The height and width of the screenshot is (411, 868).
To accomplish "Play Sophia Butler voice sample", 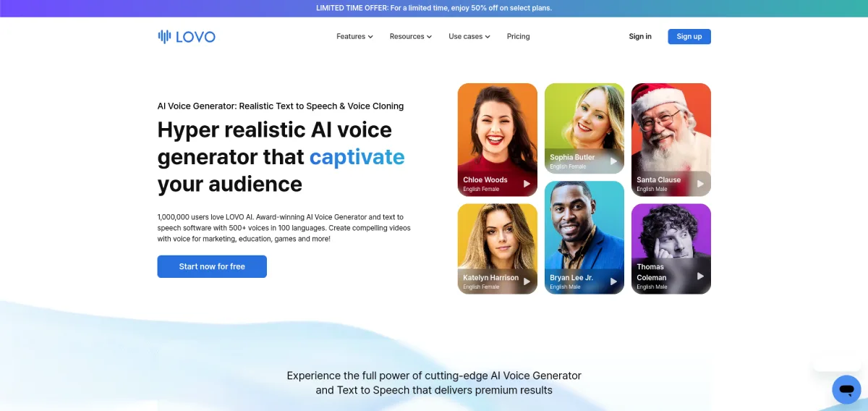I will [613, 161].
